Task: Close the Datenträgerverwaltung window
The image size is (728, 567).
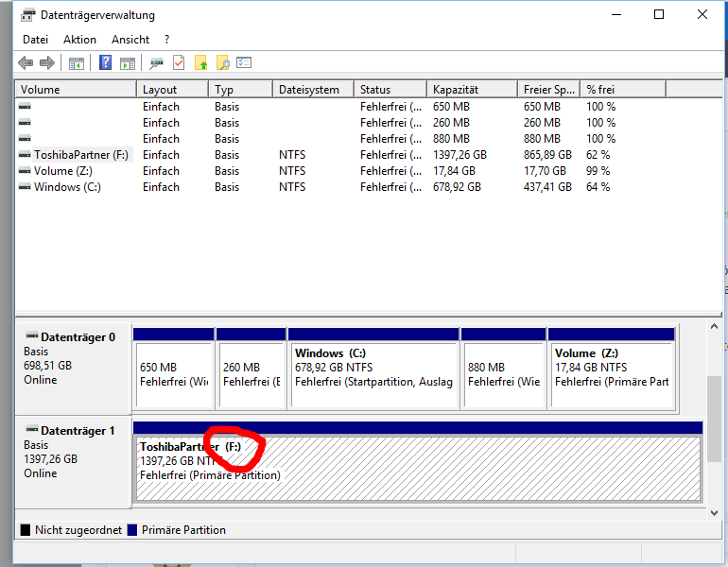Action: point(702,15)
